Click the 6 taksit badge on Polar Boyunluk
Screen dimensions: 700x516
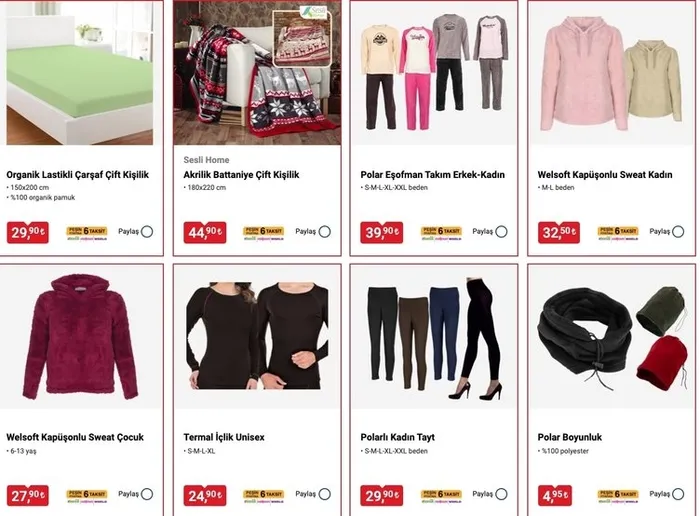pyautogui.click(x=618, y=496)
